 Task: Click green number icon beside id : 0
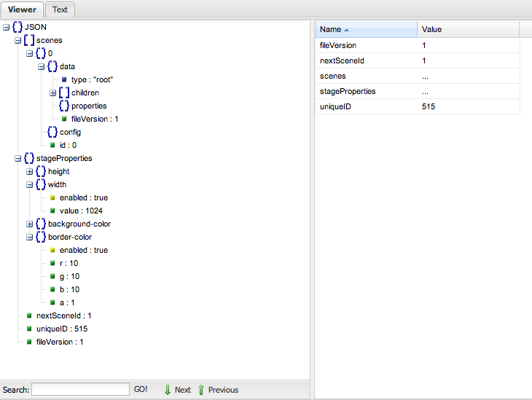coord(52,145)
